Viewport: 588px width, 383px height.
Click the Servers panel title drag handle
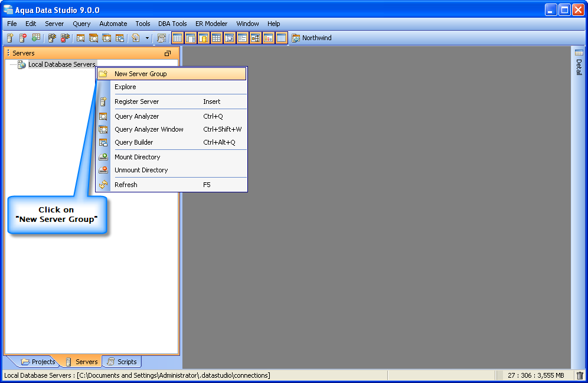[x=8, y=53]
